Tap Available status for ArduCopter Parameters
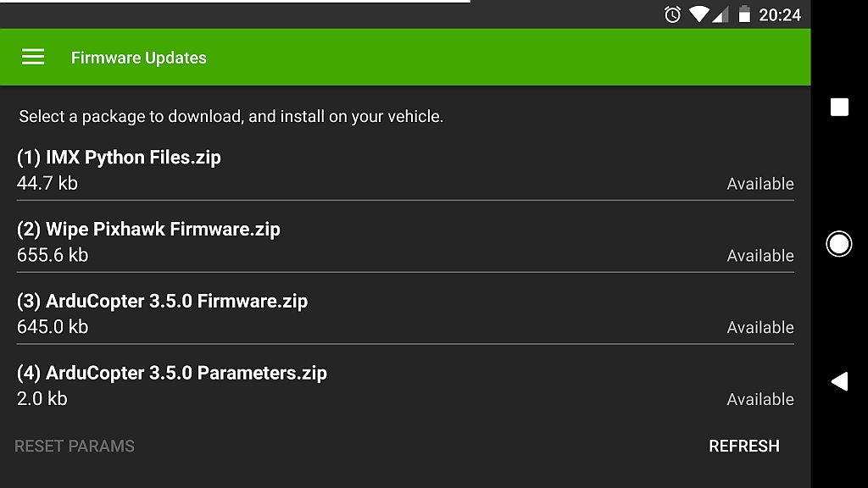Image resolution: width=868 pixels, height=488 pixels. point(760,400)
